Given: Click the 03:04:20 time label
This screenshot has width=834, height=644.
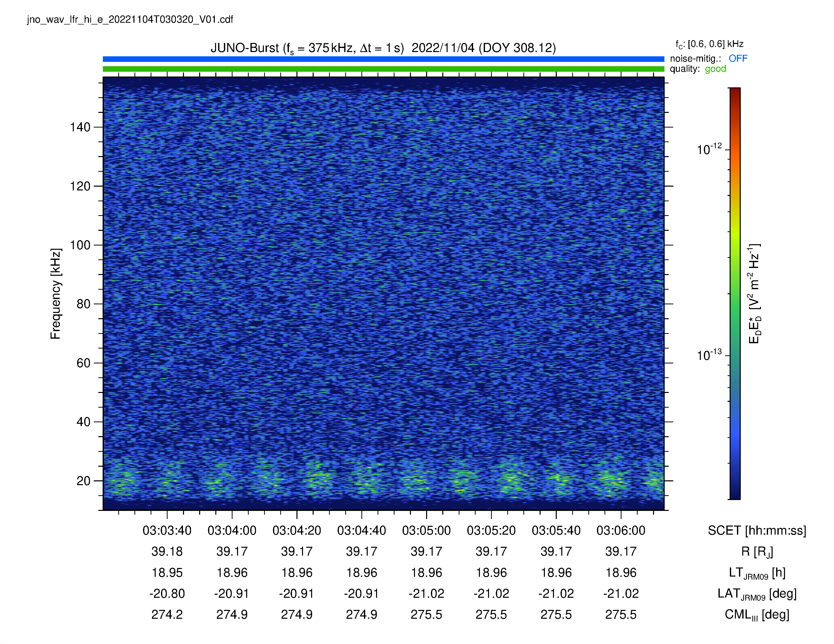Looking at the screenshot, I should click(297, 530).
